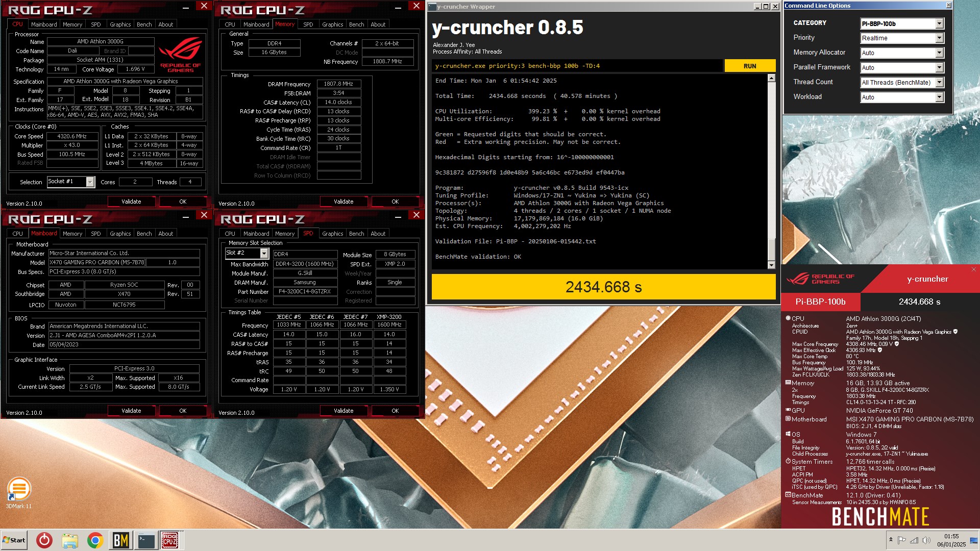Image resolution: width=980 pixels, height=551 pixels.
Task: Click Part Number F4-3200C14-8GTZRX field
Action: [x=305, y=291]
